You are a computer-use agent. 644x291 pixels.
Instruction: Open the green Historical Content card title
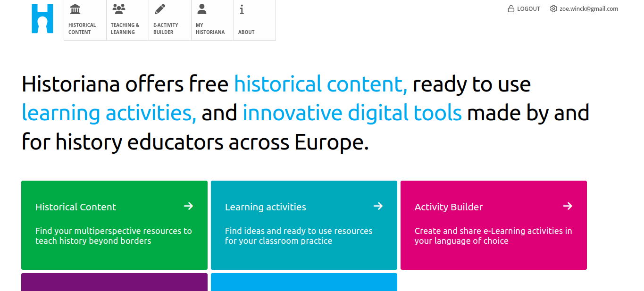tap(75, 207)
